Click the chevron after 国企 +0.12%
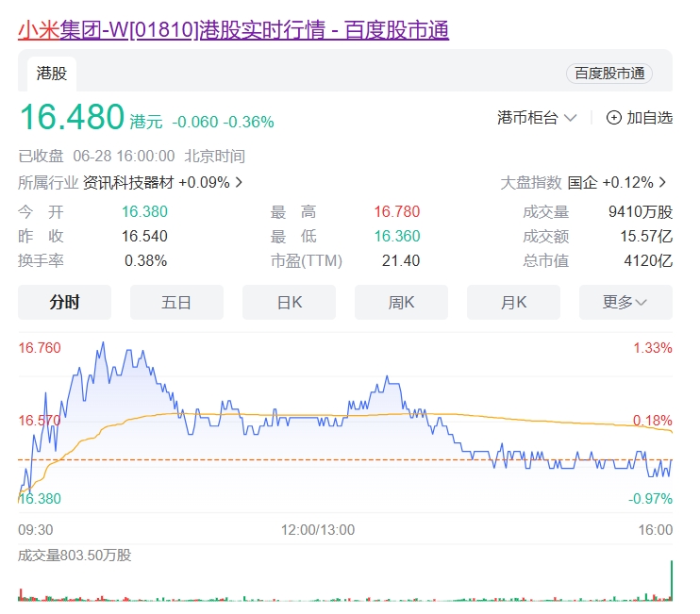 (662, 183)
